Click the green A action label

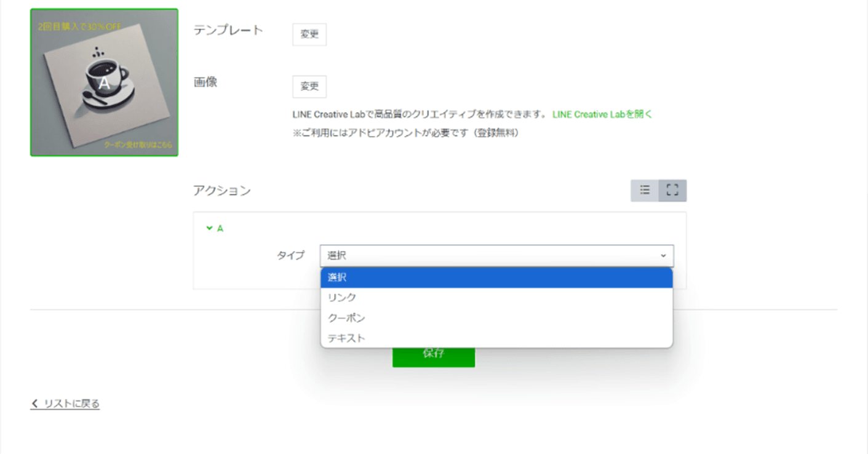click(220, 228)
